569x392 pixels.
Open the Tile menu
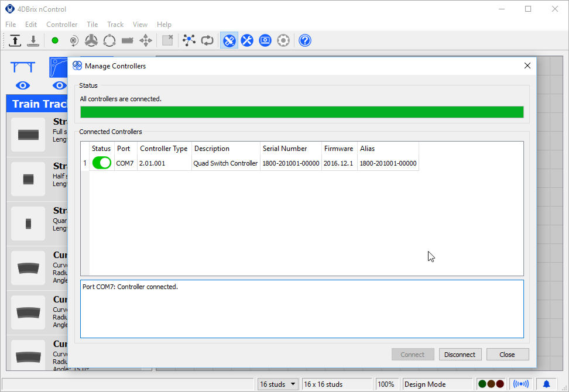tap(92, 25)
